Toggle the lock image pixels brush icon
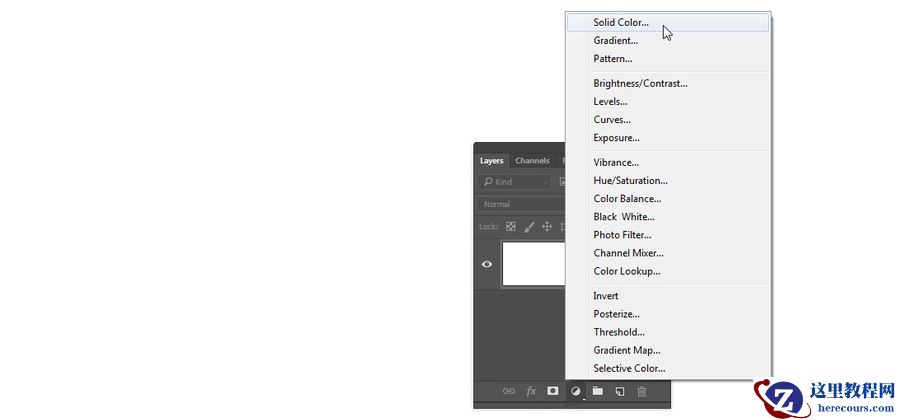 pos(529,227)
